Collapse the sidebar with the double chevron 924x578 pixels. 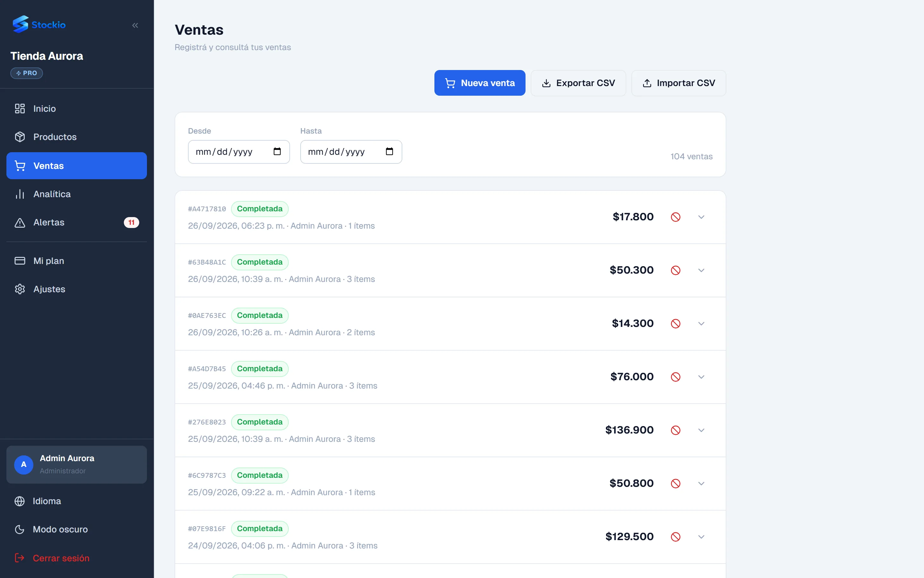click(135, 25)
